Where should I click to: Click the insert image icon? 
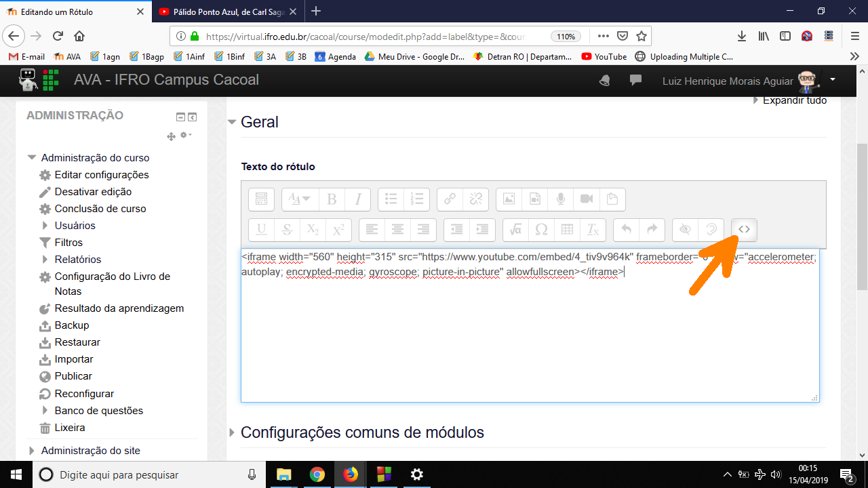509,199
